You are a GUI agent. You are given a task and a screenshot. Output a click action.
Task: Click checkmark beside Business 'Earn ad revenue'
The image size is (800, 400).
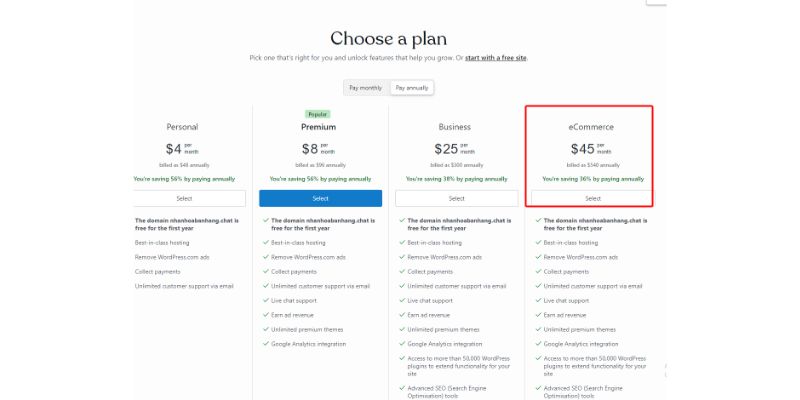point(402,315)
